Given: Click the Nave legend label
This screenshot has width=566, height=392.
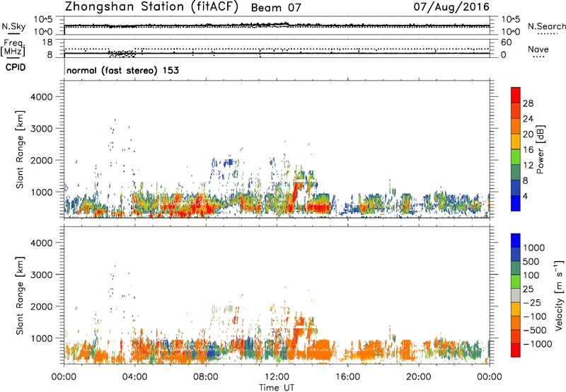Looking at the screenshot, I should click(x=538, y=49).
